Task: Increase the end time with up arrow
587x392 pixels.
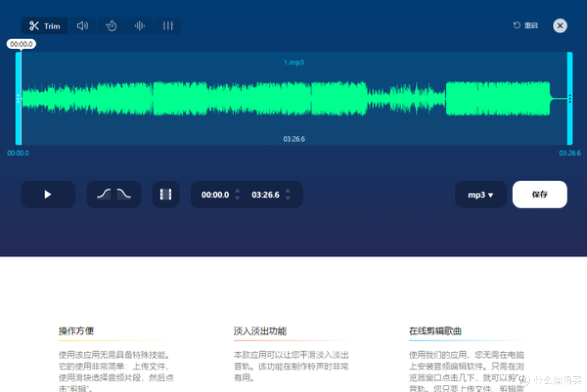Action: click(x=288, y=191)
